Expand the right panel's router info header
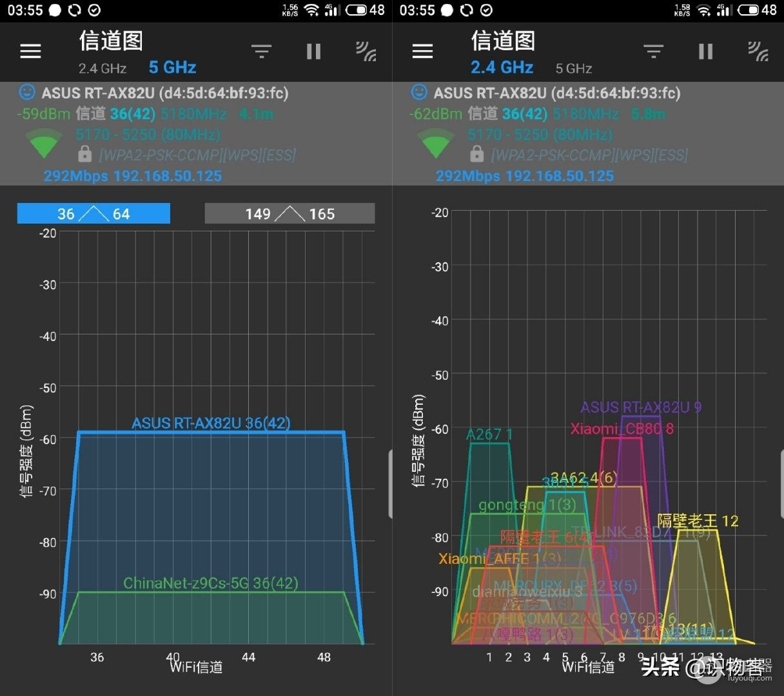This screenshot has width=784, height=696. pyautogui.click(x=558, y=92)
